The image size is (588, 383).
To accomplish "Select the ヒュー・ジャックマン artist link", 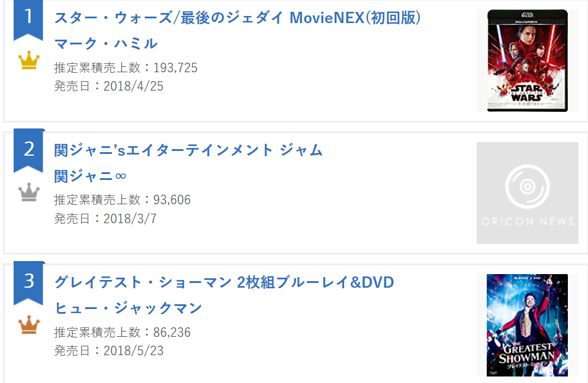I will point(128,308).
